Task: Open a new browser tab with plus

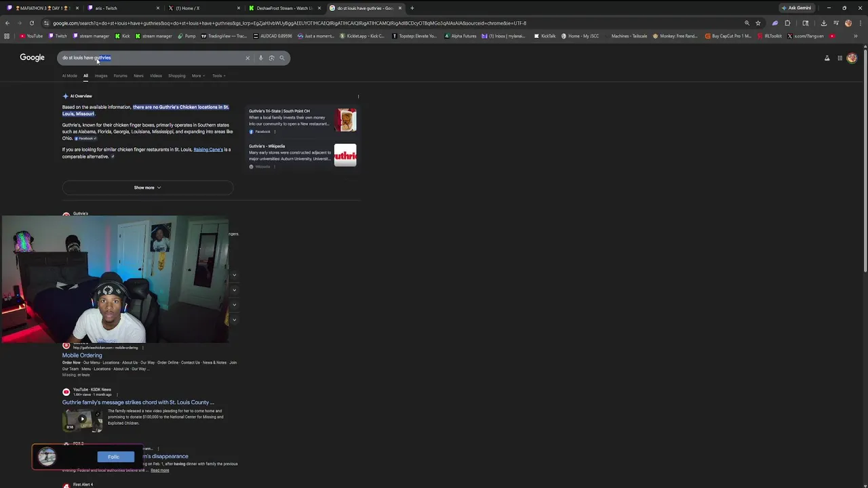Action: pyautogui.click(x=412, y=8)
